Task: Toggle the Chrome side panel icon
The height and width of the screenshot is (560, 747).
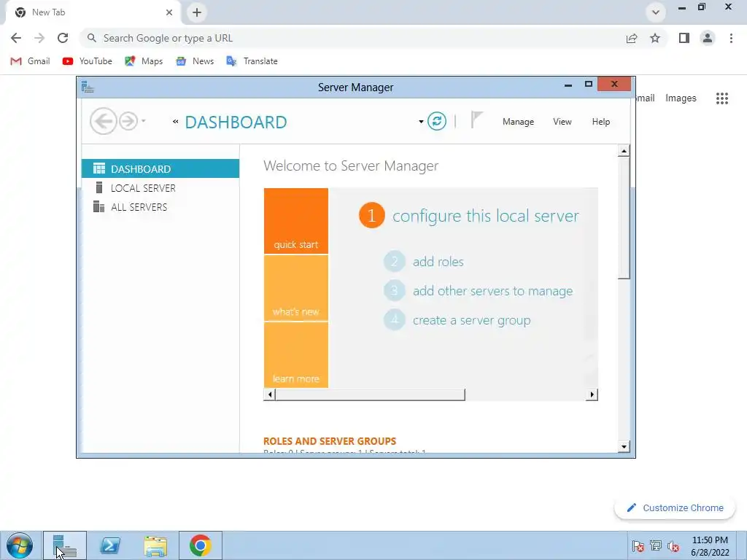Action: (x=684, y=38)
